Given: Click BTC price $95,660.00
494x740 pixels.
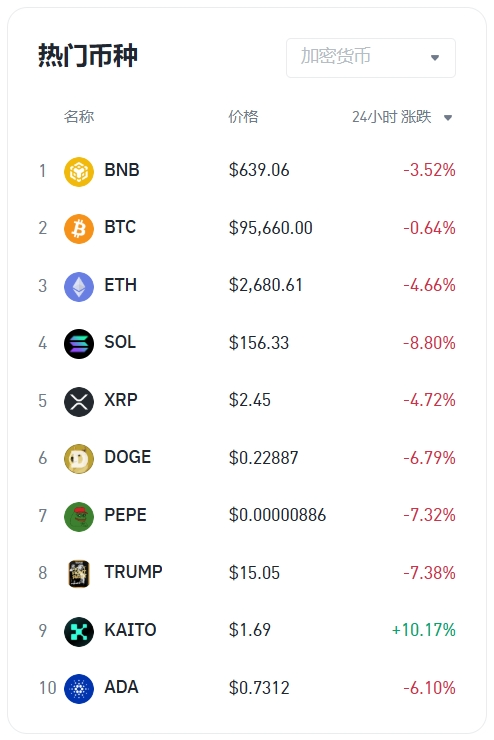Looking at the screenshot, I should click(271, 228).
